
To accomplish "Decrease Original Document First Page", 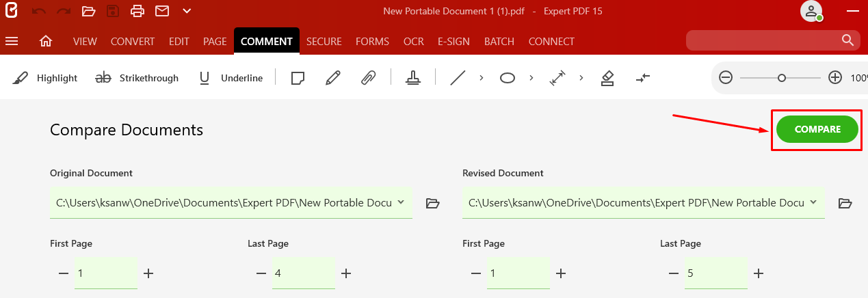I will [x=64, y=273].
